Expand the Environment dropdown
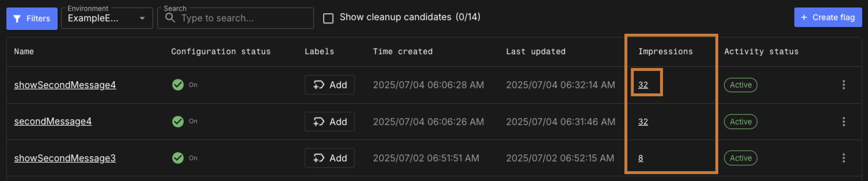The height and width of the screenshot is (181, 868). tap(107, 18)
